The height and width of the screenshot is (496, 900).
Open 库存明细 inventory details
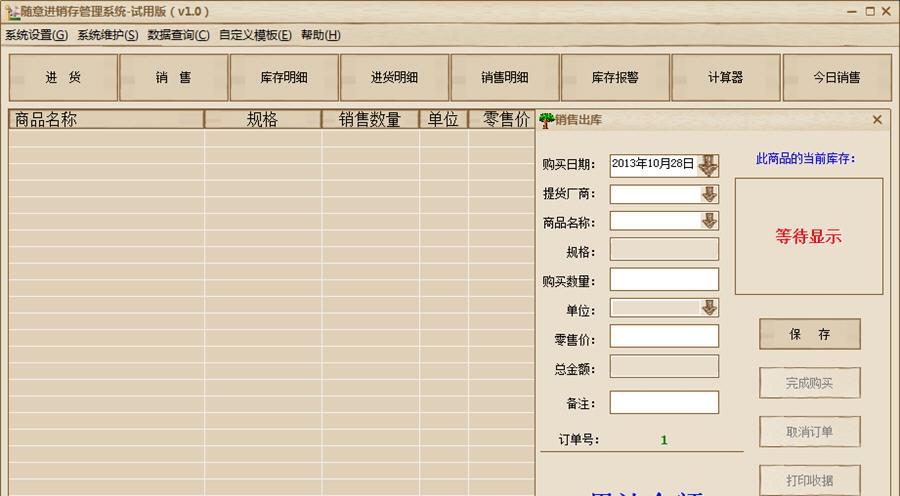point(284,78)
